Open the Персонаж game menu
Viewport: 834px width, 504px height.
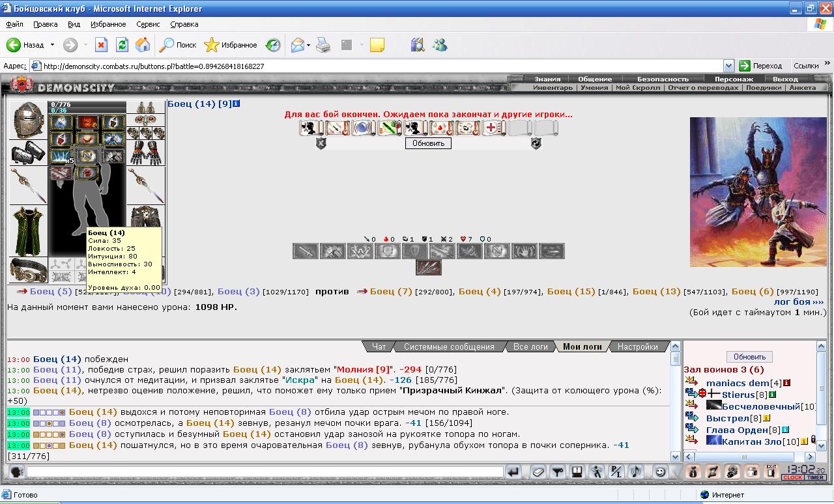(734, 79)
